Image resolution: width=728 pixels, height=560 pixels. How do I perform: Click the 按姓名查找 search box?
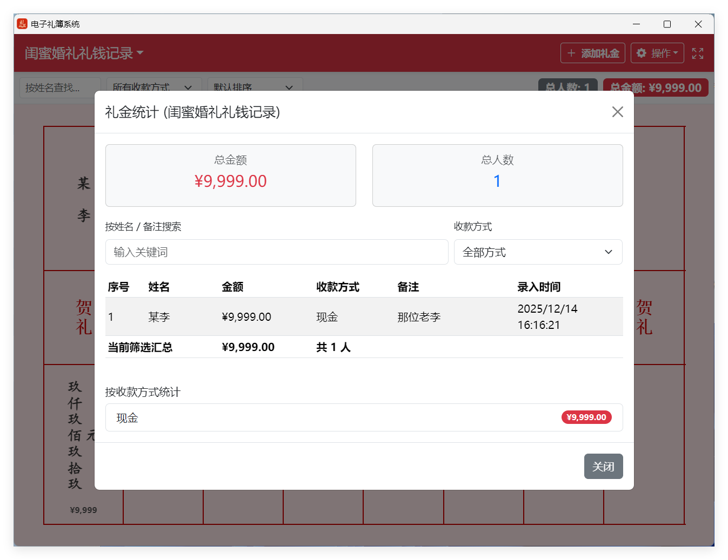[x=59, y=87]
